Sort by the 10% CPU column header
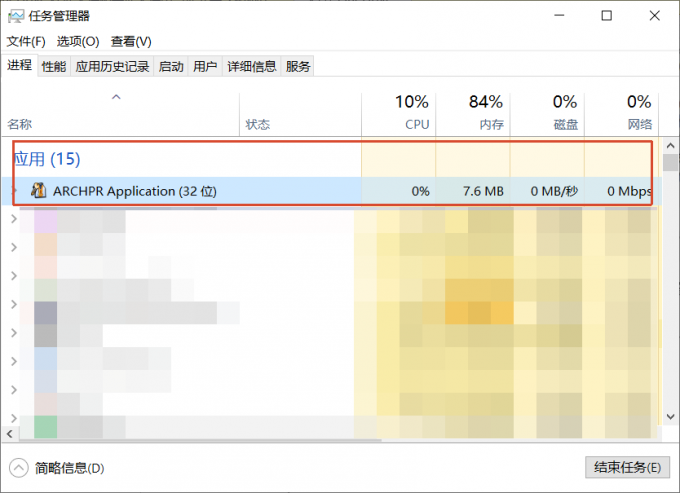 click(399, 114)
